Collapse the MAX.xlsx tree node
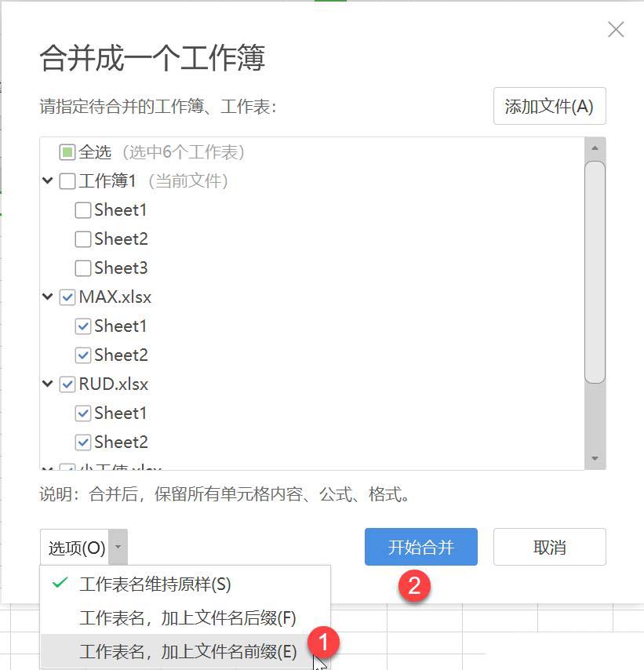The image size is (644, 670). [47, 297]
